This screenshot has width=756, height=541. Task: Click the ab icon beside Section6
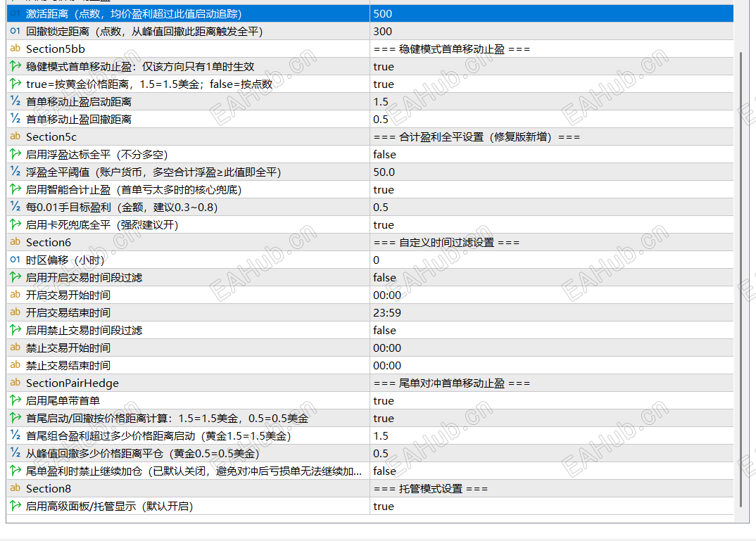pyautogui.click(x=15, y=242)
